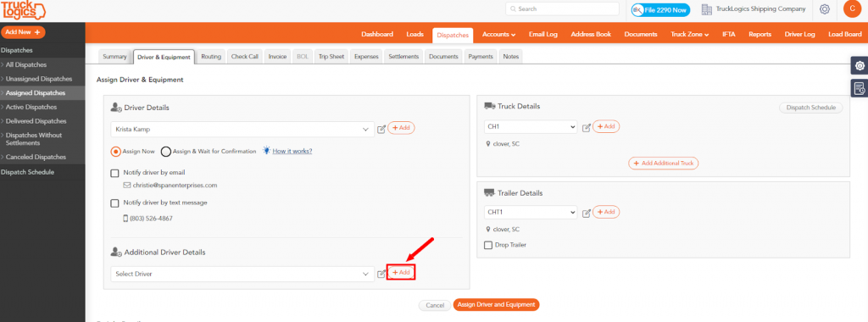Image resolution: width=868 pixels, height=322 pixels.
Task: Switch to the Routing tab
Action: click(x=211, y=57)
